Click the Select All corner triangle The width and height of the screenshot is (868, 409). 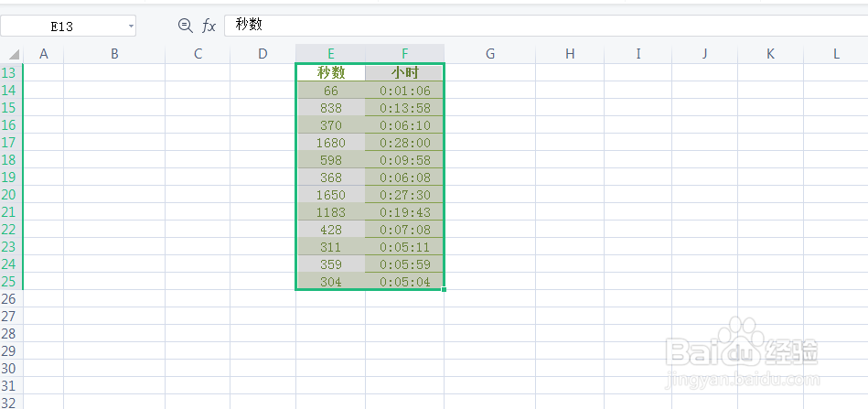point(15,54)
